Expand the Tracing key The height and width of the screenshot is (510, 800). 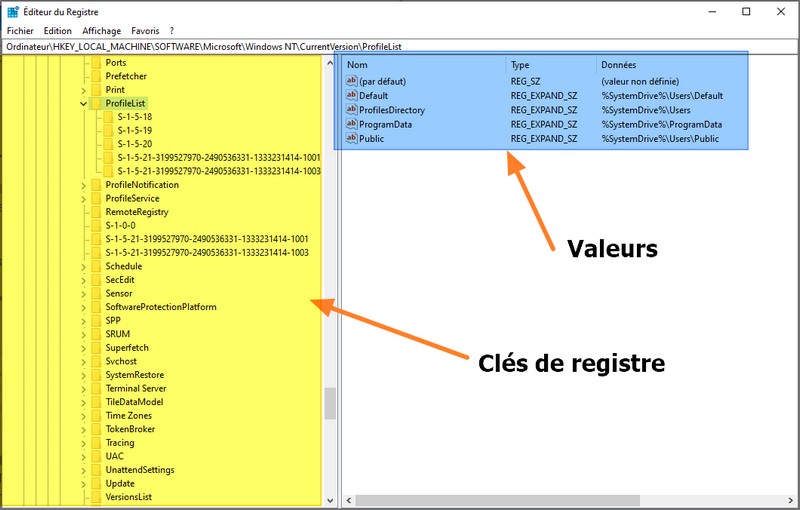click(x=83, y=443)
